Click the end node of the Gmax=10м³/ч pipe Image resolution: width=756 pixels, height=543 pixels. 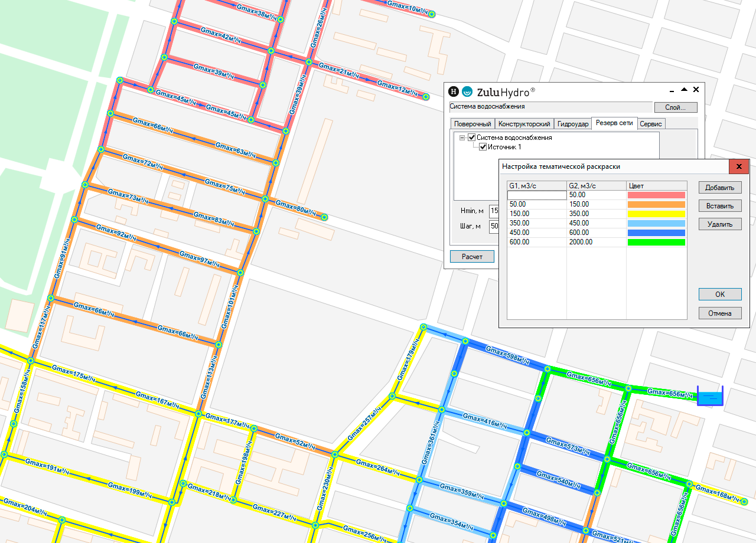tap(432, 14)
